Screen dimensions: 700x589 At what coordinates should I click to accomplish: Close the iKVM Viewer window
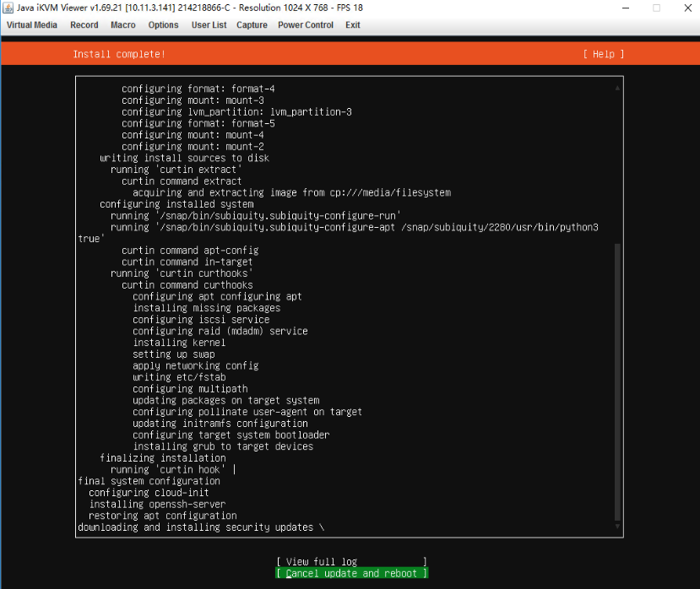[688, 8]
